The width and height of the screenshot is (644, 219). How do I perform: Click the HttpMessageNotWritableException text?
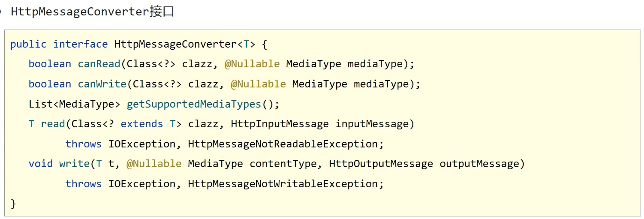(x=283, y=184)
